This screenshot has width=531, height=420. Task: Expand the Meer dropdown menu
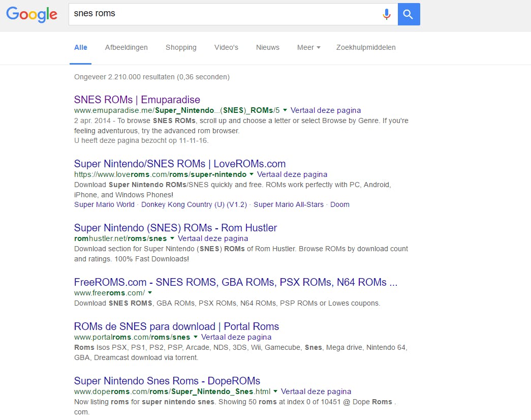tap(308, 47)
